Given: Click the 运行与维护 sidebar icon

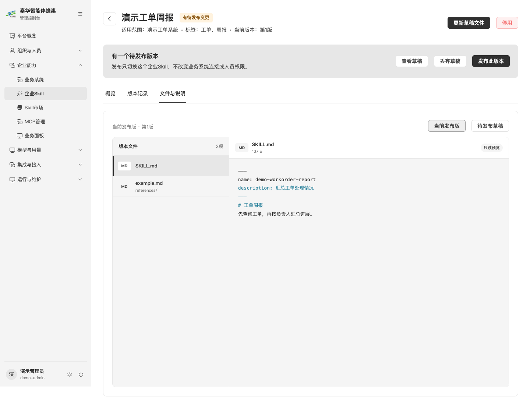Looking at the screenshot, I should point(12,179).
